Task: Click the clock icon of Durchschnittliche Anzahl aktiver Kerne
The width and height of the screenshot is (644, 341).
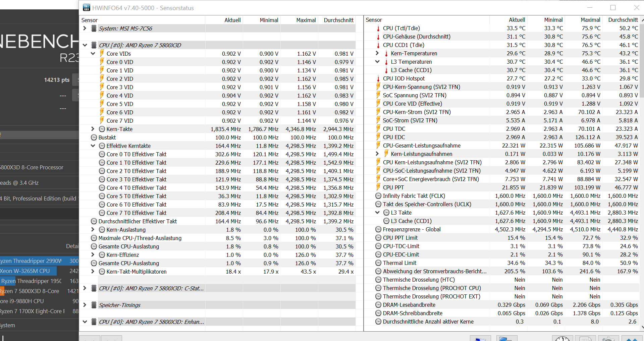Action: 378,322
